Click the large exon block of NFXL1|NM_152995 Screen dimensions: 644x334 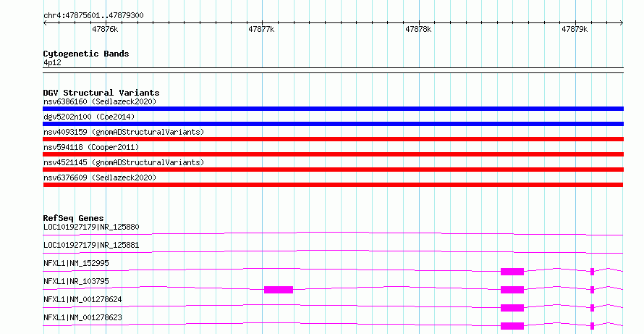[512, 272]
